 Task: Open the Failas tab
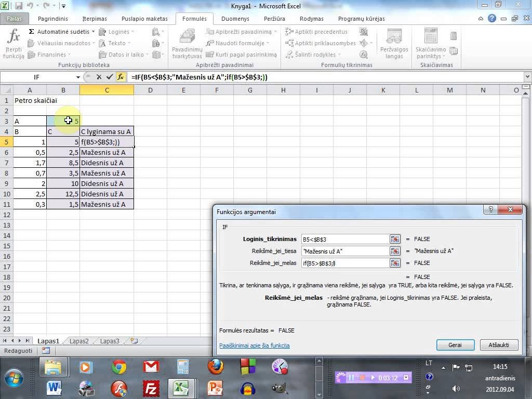tap(14, 19)
